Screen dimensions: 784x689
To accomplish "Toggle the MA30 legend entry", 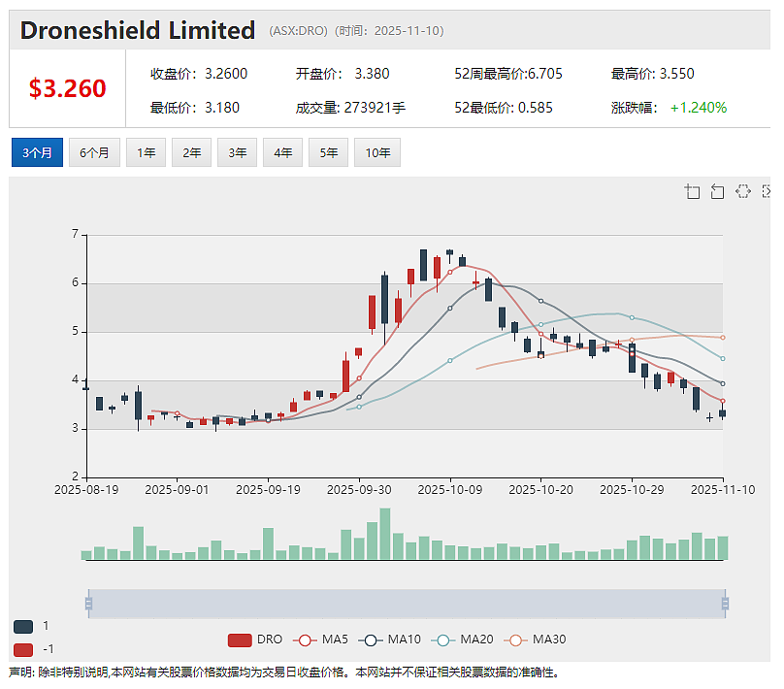I will coord(535,640).
